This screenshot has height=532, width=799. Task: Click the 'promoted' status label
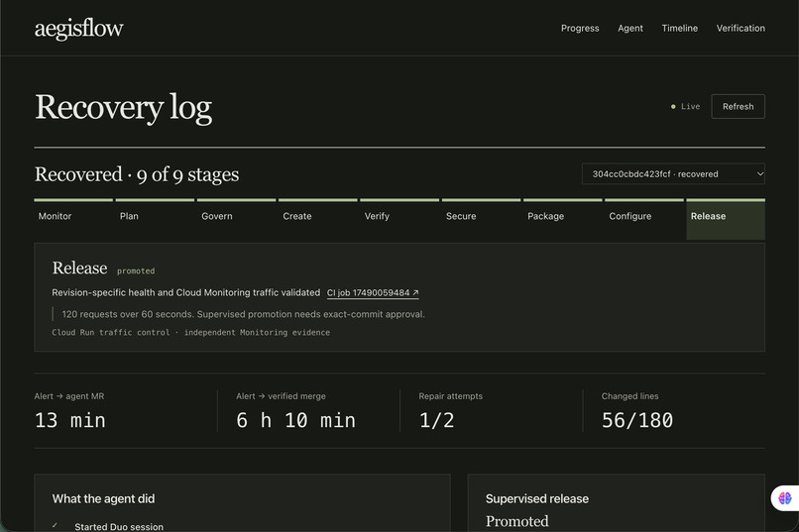(x=136, y=270)
